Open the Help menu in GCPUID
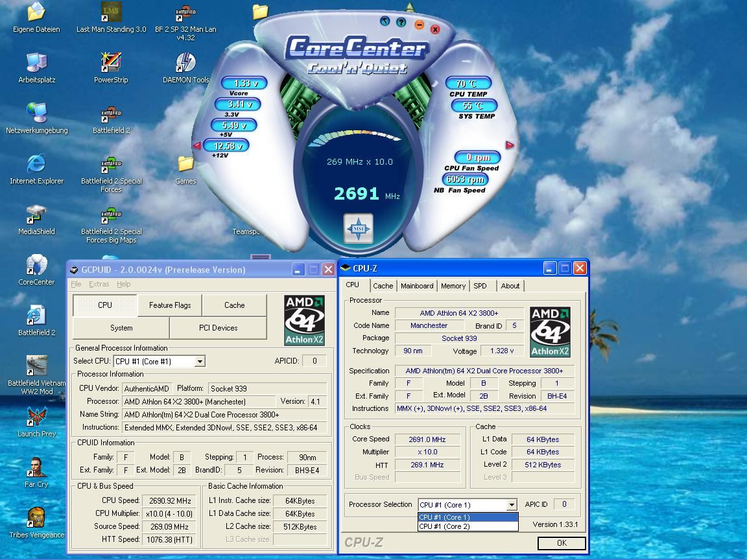The image size is (747, 560). coord(124,285)
